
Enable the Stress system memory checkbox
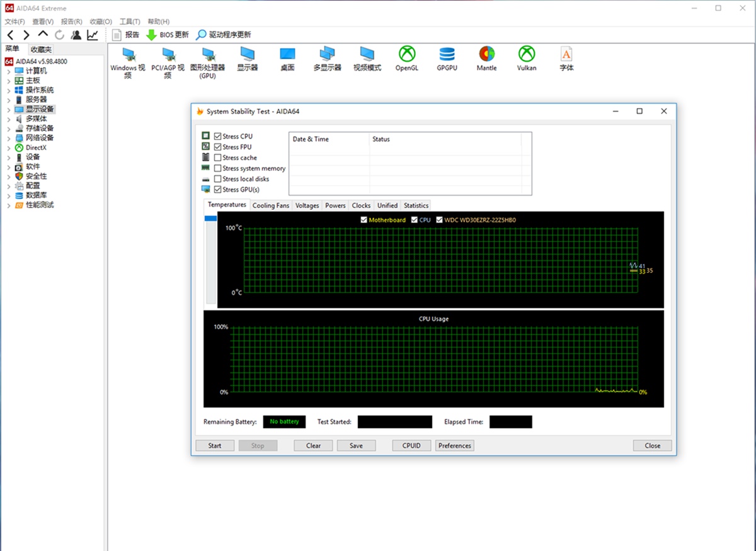tap(218, 168)
